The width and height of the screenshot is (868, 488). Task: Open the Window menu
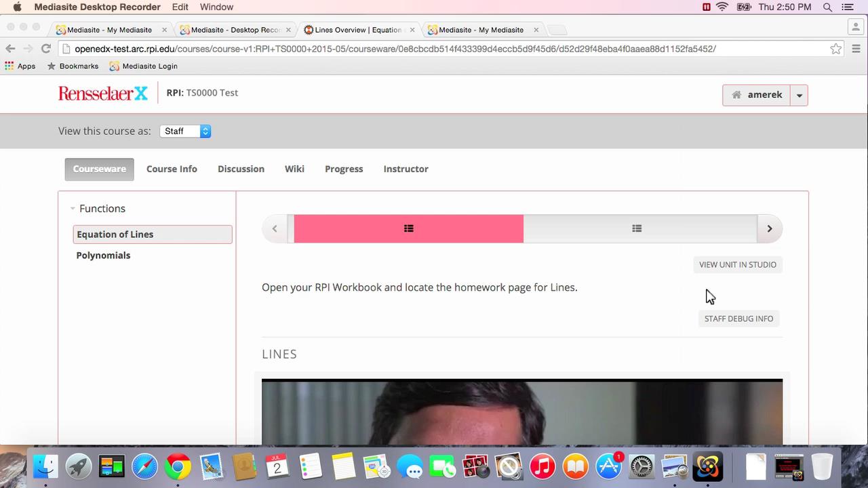tap(216, 7)
